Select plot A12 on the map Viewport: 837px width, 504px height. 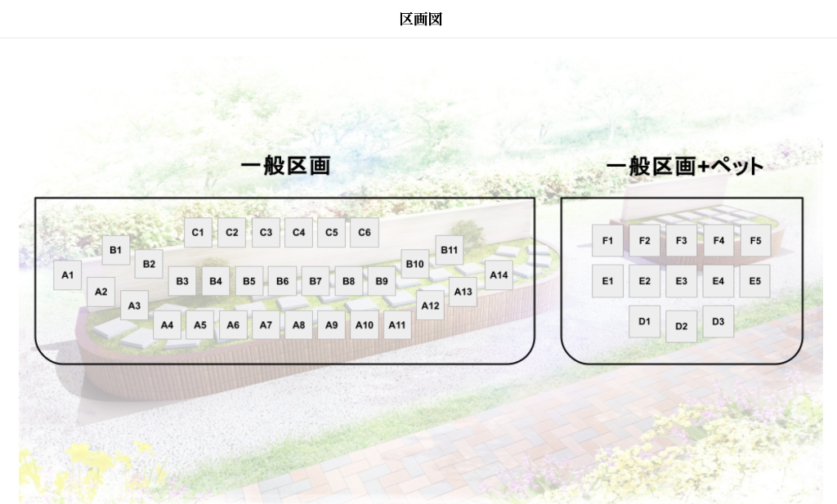431,306
